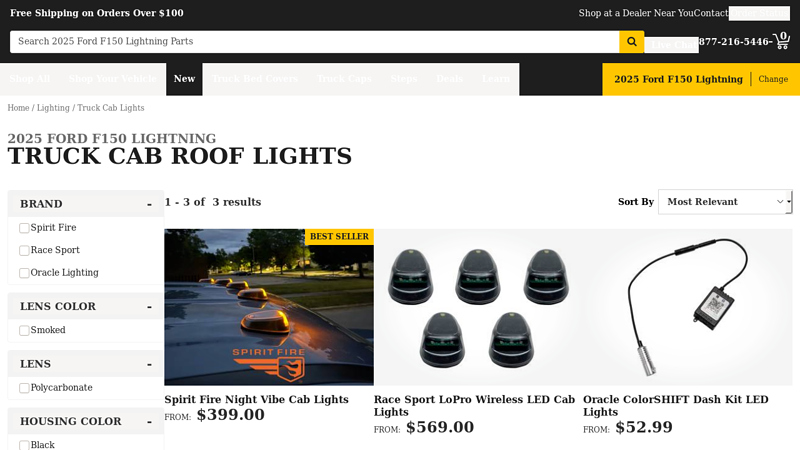Click the $52.99 price text
The height and width of the screenshot is (450, 800).
(644, 427)
